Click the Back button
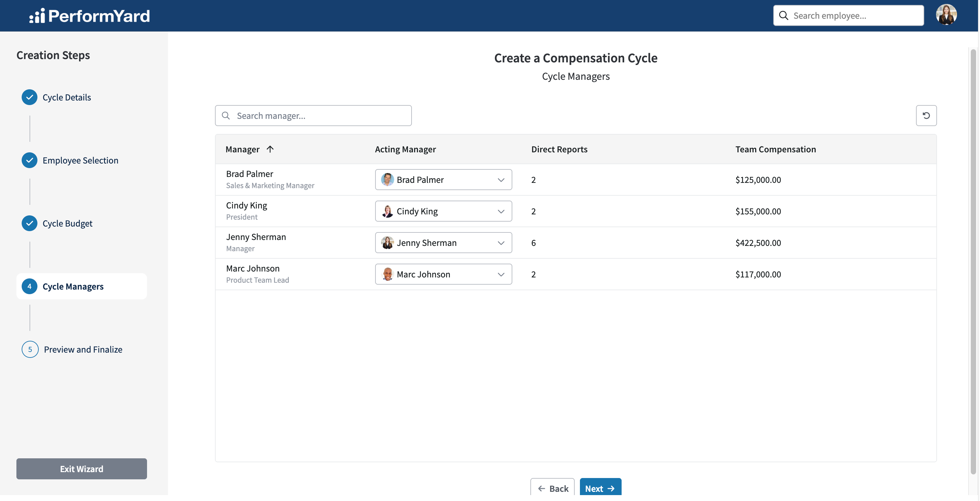Screen dimensions: 980x501 (552, 488)
